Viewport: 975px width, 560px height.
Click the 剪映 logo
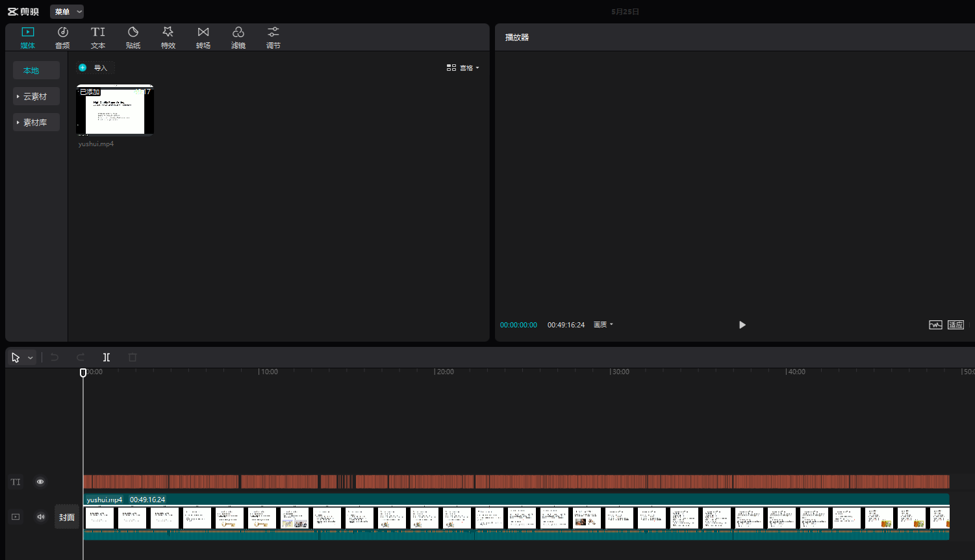coord(23,12)
